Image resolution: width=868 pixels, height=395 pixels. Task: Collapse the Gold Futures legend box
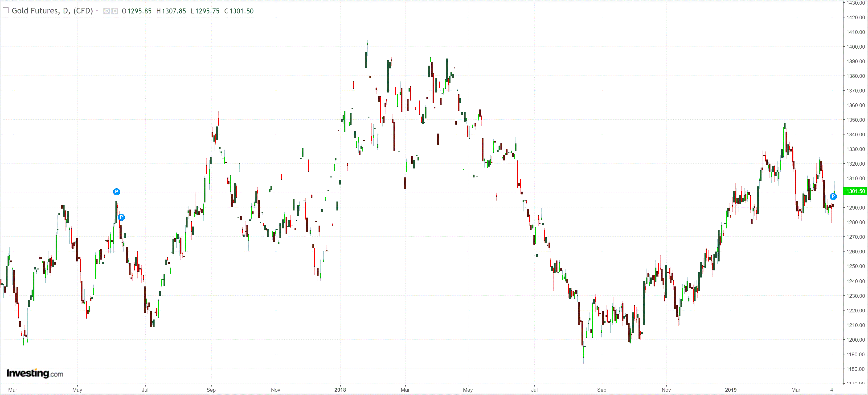[x=6, y=10]
